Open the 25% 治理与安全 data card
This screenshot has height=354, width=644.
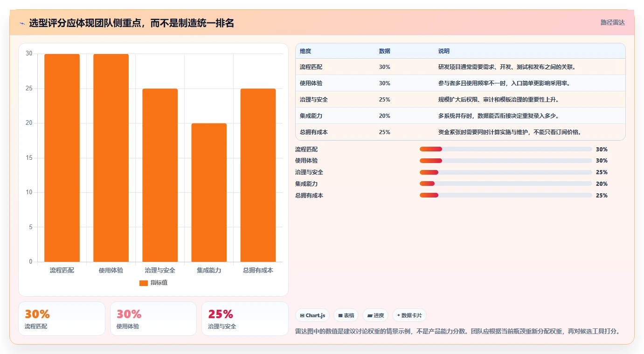click(x=245, y=319)
